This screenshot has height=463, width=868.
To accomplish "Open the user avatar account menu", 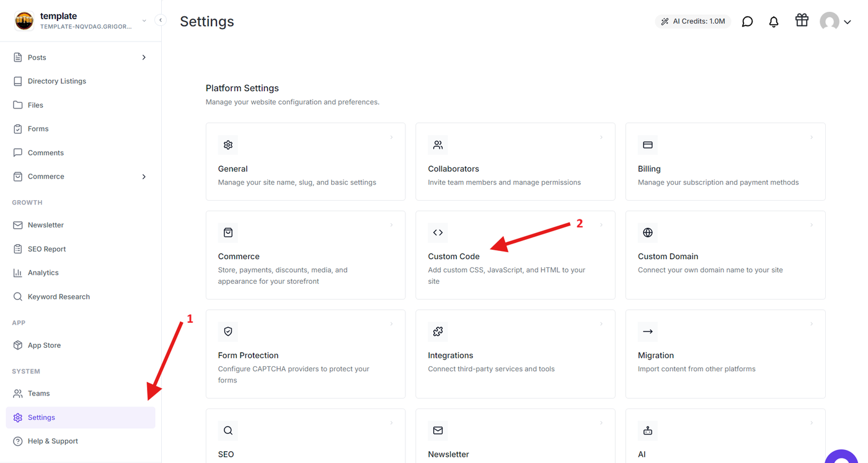I will tap(835, 22).
